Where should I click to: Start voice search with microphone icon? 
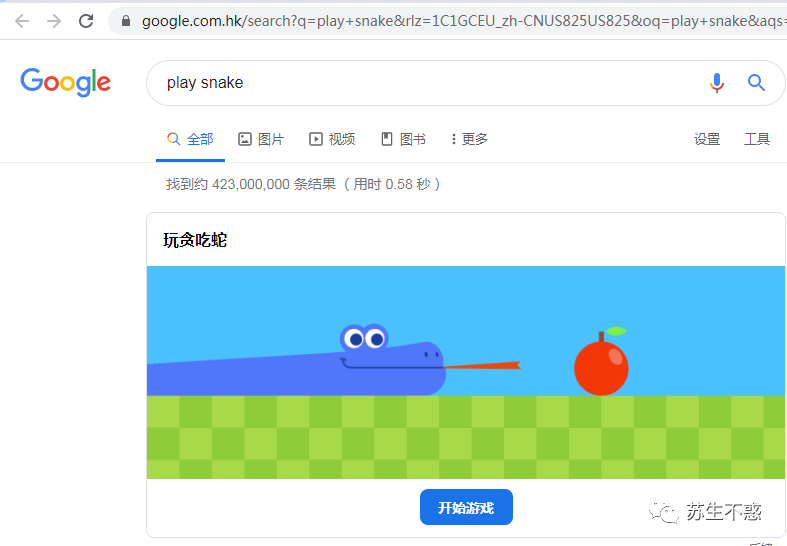click(717, 83)
